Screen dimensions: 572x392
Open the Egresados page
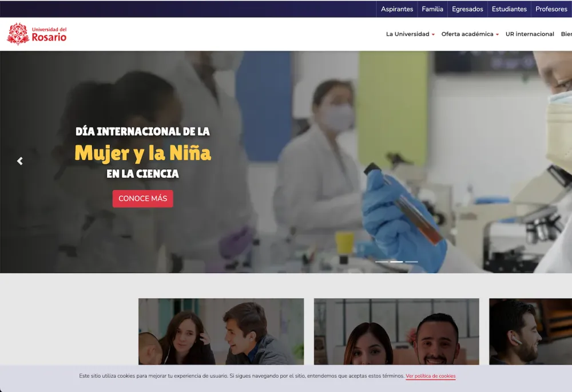pos(467,9)
